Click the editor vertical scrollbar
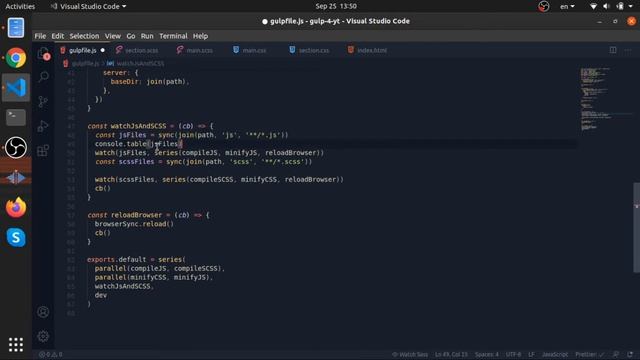640x360 pixels. pyautogui.click(x=636, y=227)
